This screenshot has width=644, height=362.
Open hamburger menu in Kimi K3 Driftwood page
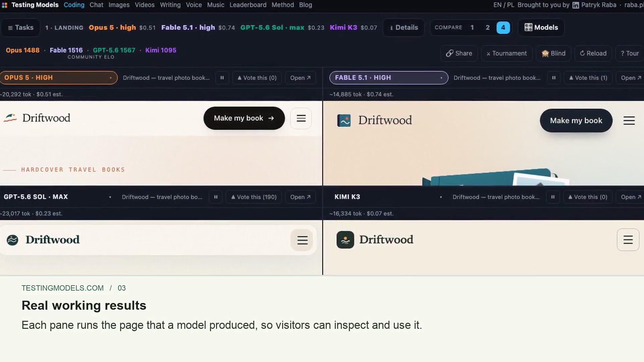(628, 240)
